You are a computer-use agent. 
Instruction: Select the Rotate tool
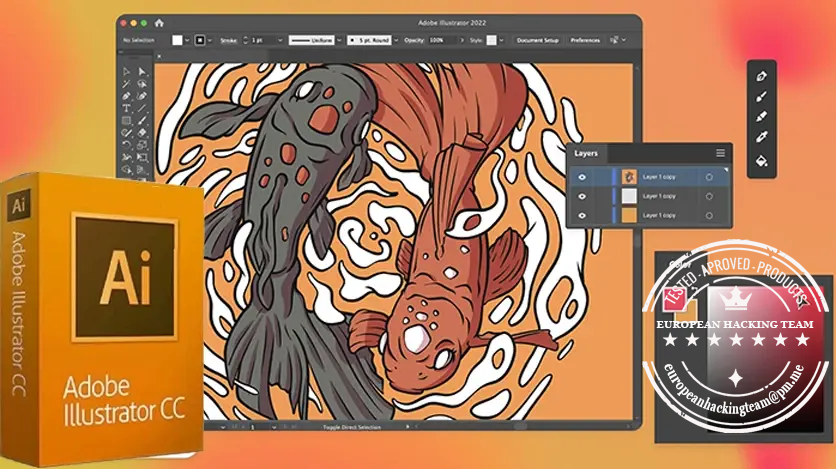pyautogui.click(x=126, y=145)
